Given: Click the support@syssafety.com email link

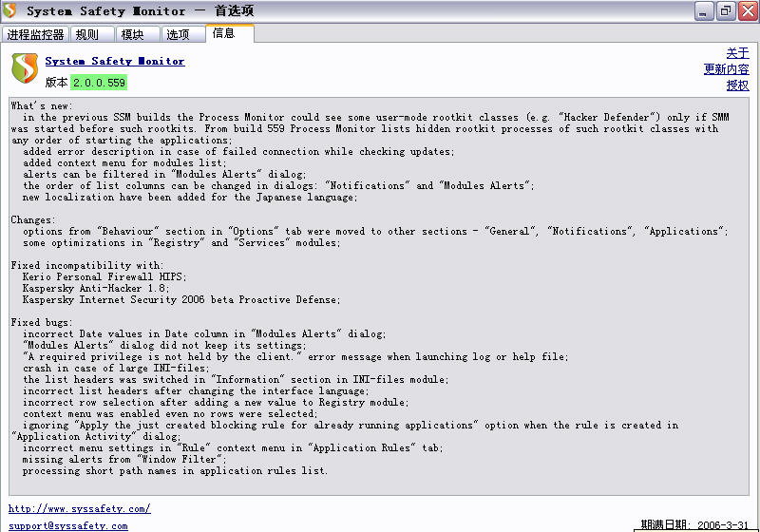Looking at the screenshot, I should point(68,525).
